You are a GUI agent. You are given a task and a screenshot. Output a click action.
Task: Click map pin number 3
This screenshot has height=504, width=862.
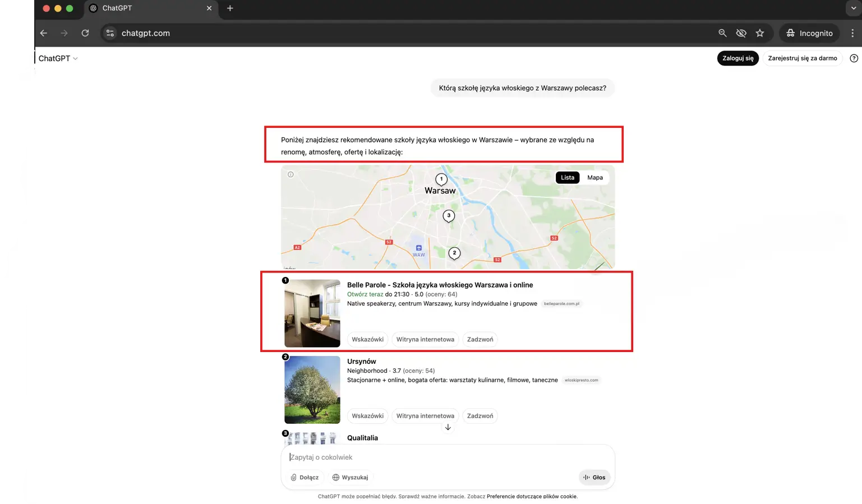click(x=449, y=216)
